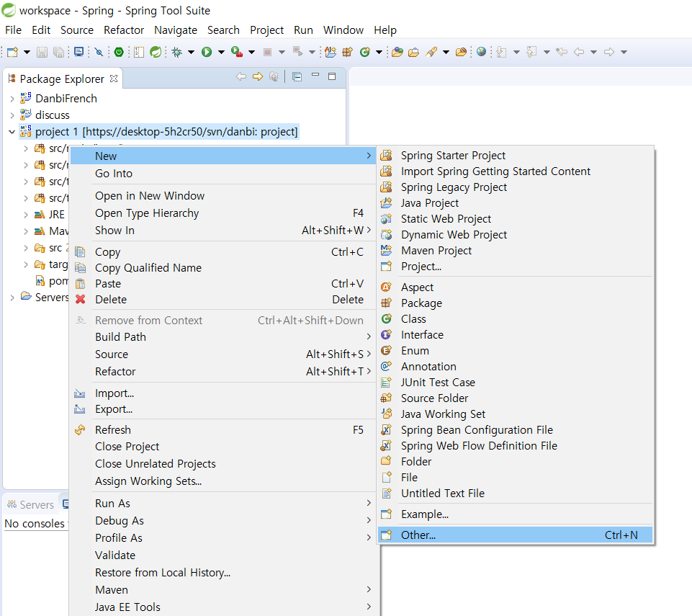Viewport: 692px width, 616px height.
Task: Select Maven Project in New submenu
Action: click(x=515, y=251)
